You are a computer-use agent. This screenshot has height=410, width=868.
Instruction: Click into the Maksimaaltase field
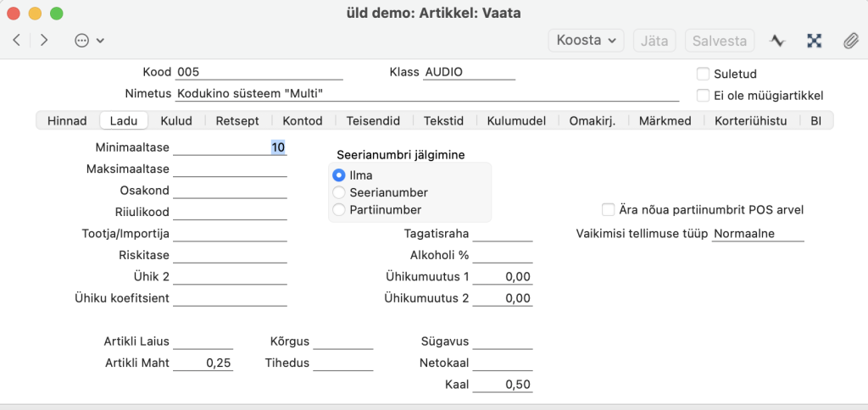230,169
